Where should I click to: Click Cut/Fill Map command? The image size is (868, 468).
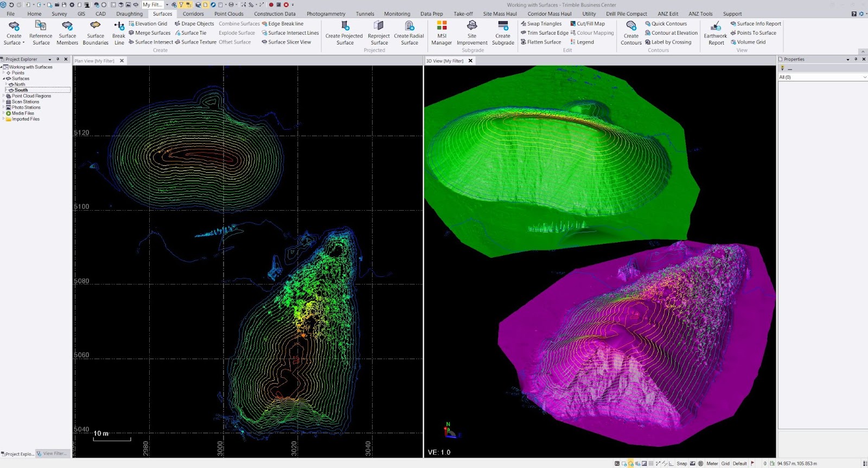coord(588,24)
